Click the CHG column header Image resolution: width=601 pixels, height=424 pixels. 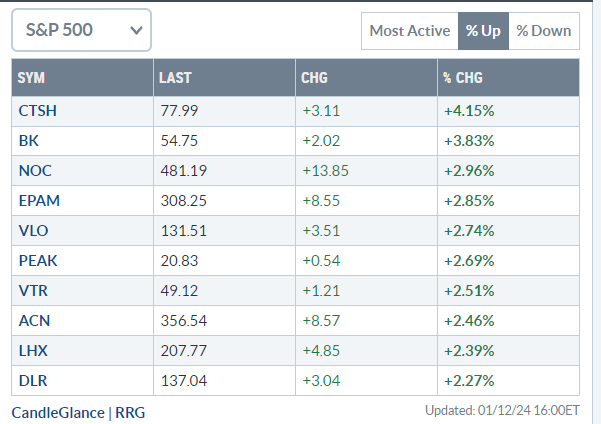314,77
